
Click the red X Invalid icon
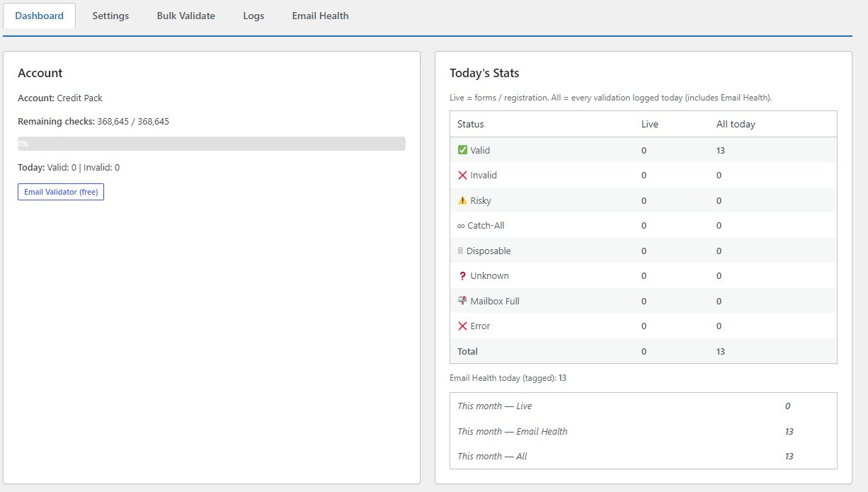tap(462, 175)
